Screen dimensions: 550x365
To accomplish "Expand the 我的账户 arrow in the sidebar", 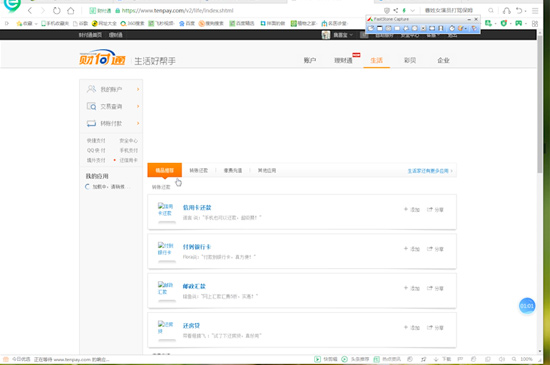I will (138, 89).
